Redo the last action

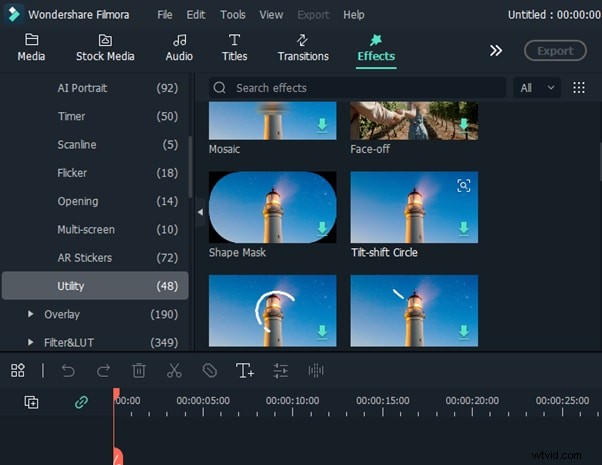point(103,371)
